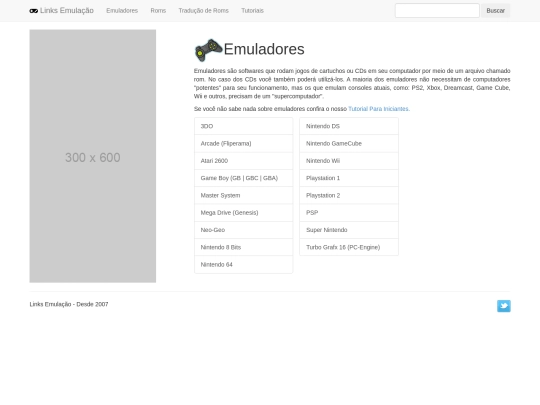Open Arcade (Fliperama) emulators

click(x=243, y=143)
